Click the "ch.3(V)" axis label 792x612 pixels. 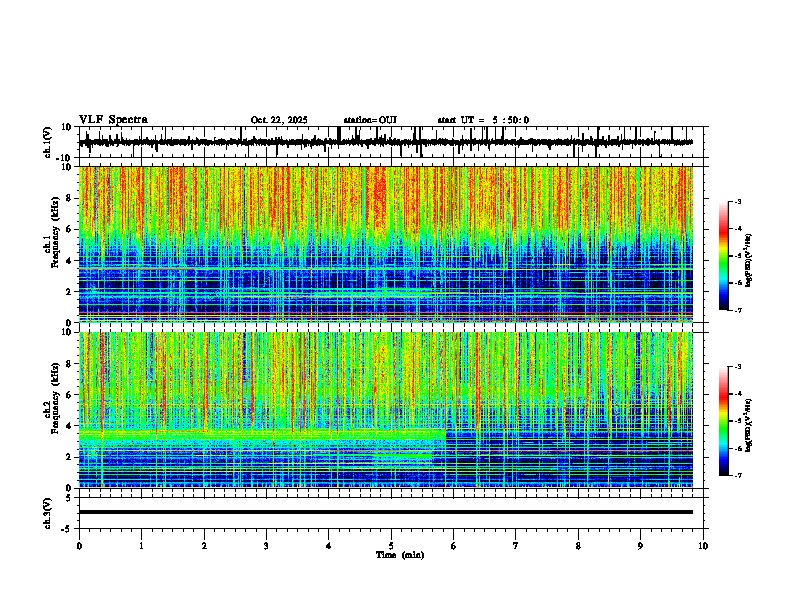coord(48,513)
